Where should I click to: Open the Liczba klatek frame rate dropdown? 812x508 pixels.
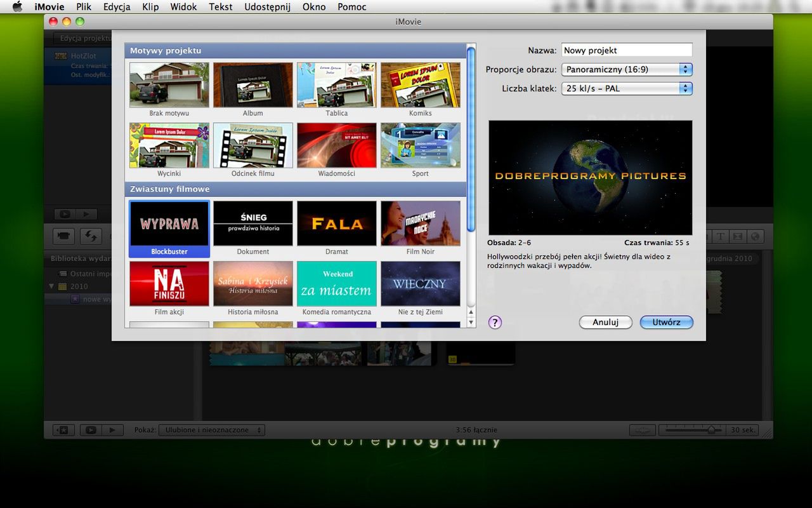[626, 89]
